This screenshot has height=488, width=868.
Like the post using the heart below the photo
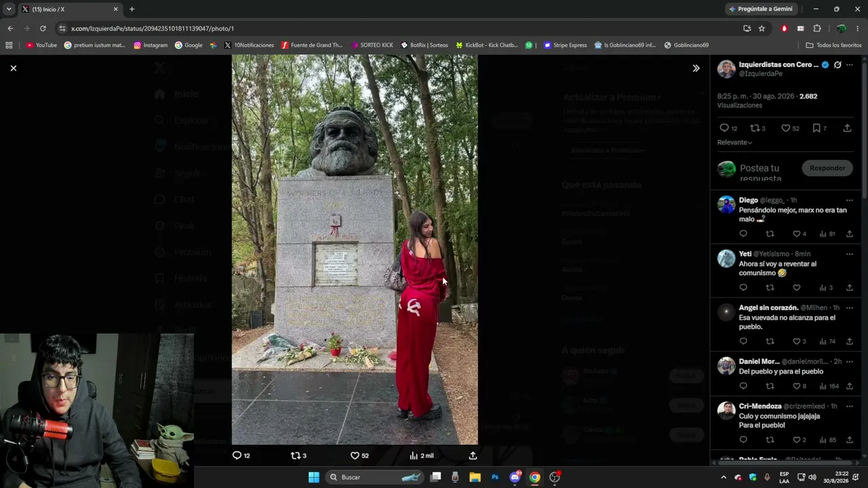355,455
